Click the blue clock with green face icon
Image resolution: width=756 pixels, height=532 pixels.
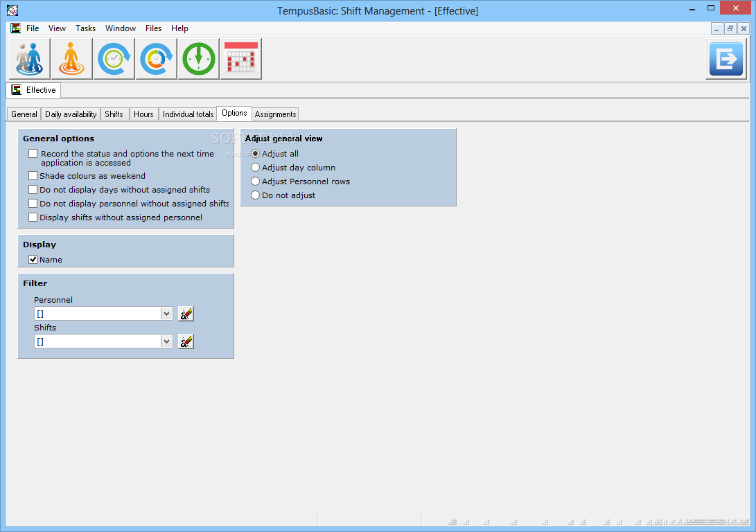click(x=114, y=59)
